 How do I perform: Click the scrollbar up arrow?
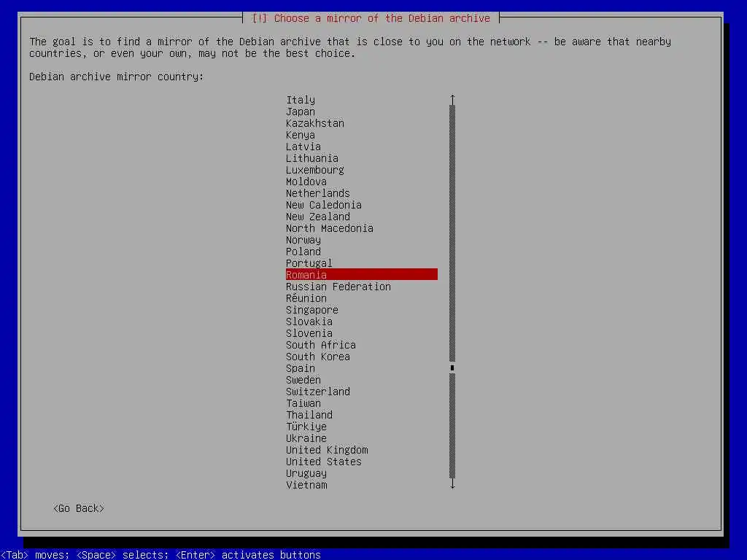[452, 99]
